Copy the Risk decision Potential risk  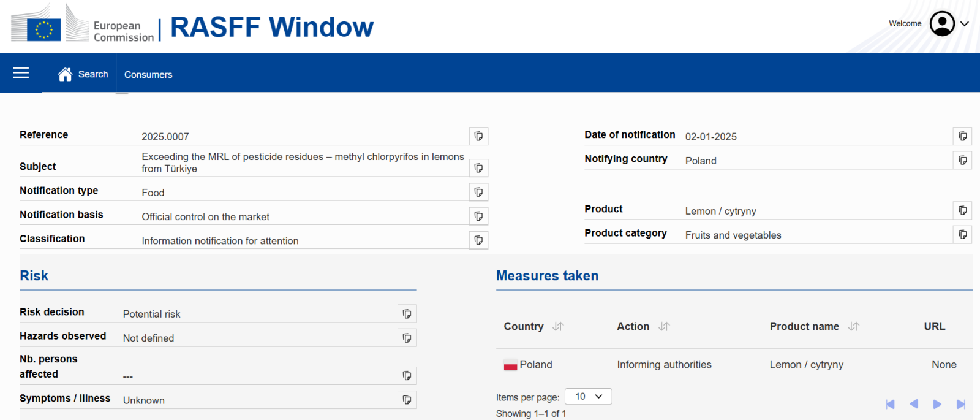[407, 314]
